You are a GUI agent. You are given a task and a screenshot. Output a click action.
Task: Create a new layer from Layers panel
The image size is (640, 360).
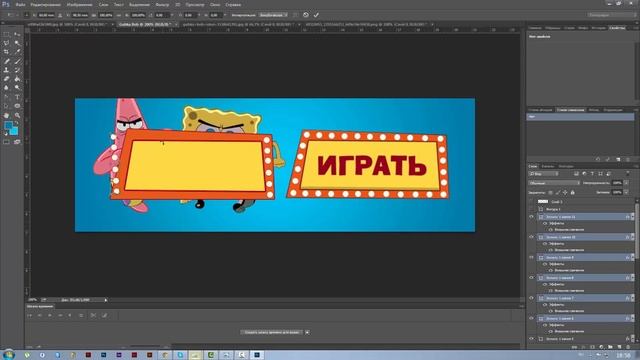click(619, 347)
